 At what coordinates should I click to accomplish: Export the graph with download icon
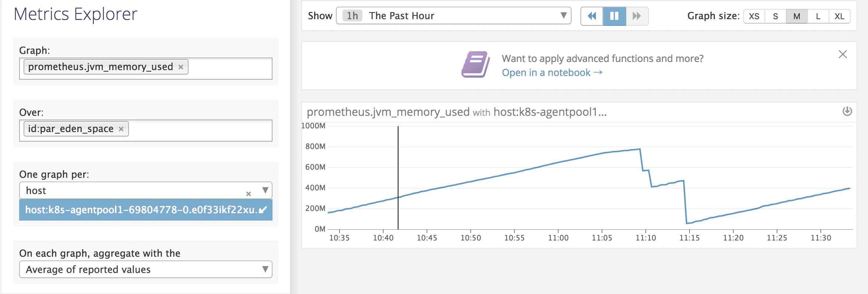pyautogui.click(x=847, y=111)
